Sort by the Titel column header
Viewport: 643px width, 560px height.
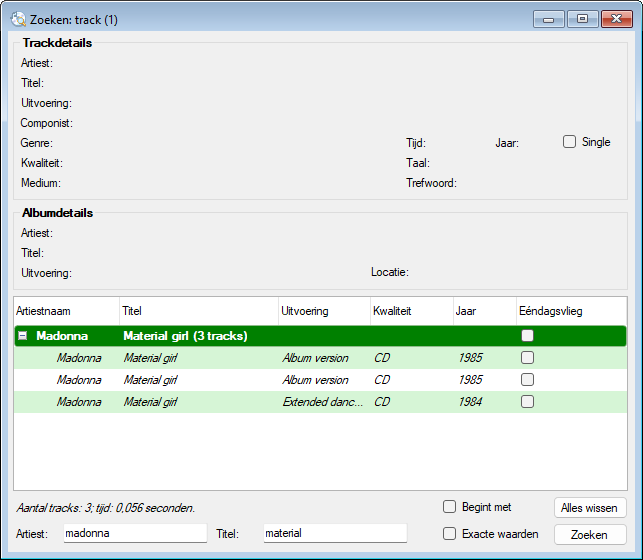(199, 311)
